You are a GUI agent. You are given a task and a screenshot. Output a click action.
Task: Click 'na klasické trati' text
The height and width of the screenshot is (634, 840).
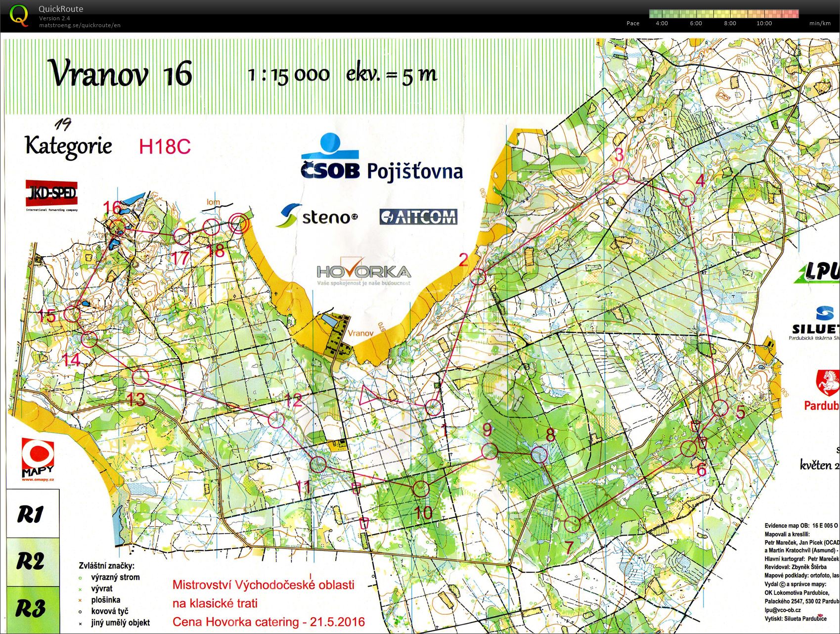[215, 603]
